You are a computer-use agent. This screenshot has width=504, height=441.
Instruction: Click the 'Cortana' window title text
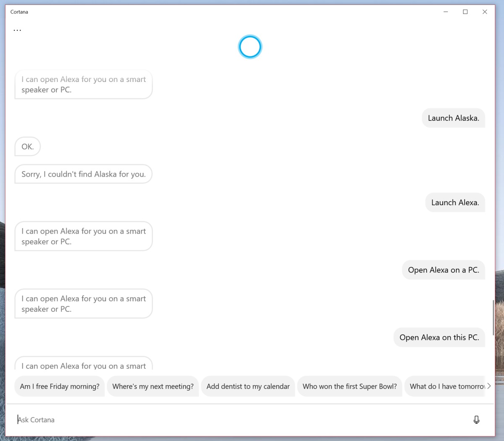coord(19,12)
